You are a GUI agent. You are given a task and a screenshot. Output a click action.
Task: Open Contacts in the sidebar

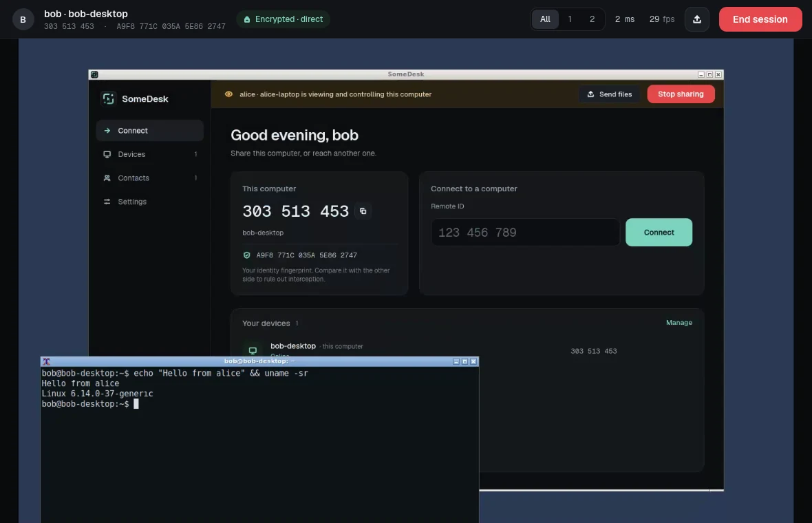coord(149,178)
